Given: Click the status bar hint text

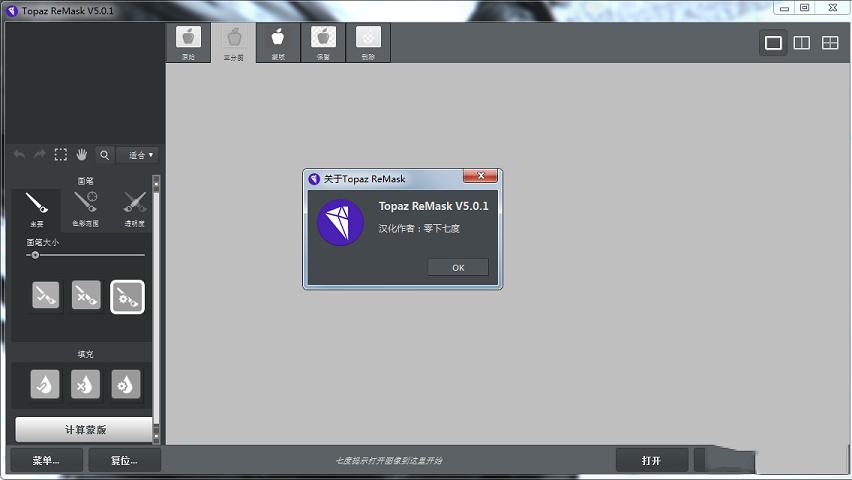Looking at the screenshot, I should [x=389, y=460].
